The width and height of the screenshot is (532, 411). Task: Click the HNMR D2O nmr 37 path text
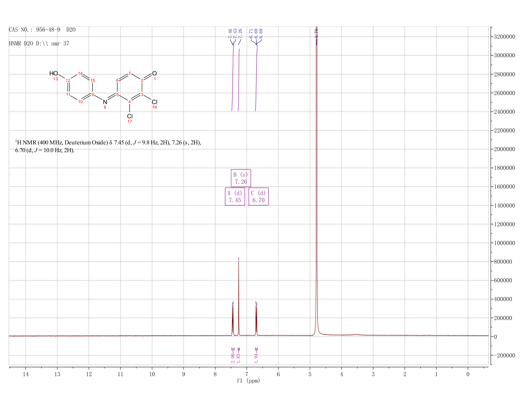pyautogui.click(x=39, y=44)
